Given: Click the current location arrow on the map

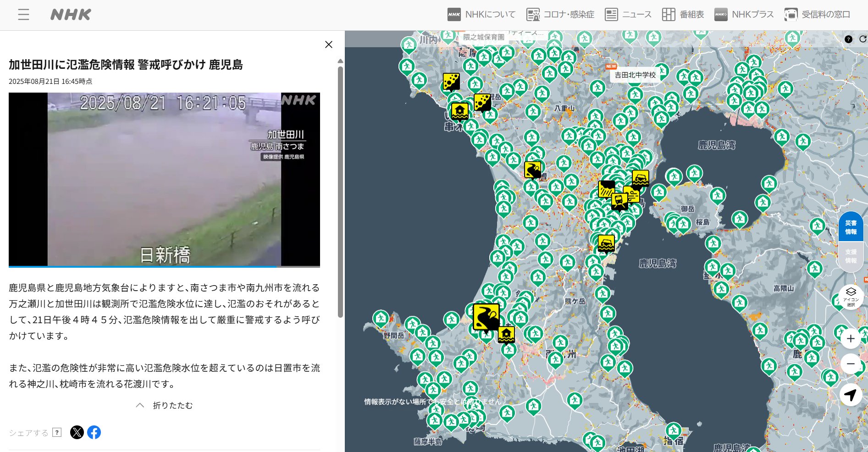Looking at the screenshot, I should tap(851, 394).
